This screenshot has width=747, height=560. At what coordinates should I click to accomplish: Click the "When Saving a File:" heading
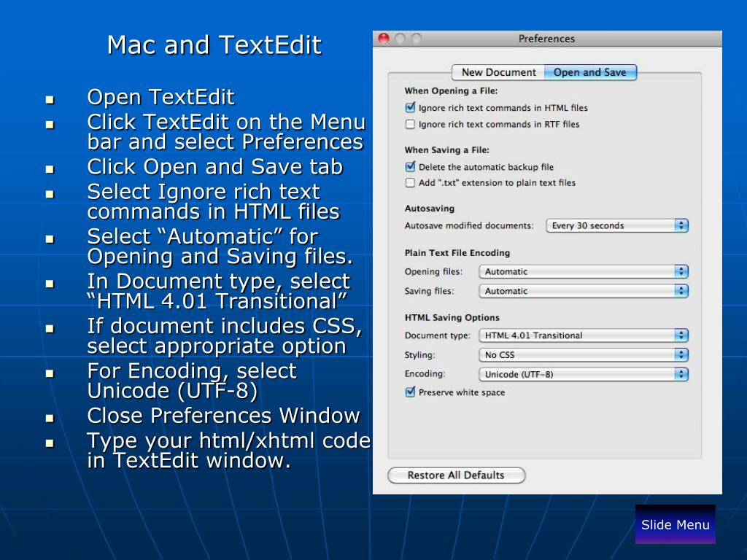[447, 150]
